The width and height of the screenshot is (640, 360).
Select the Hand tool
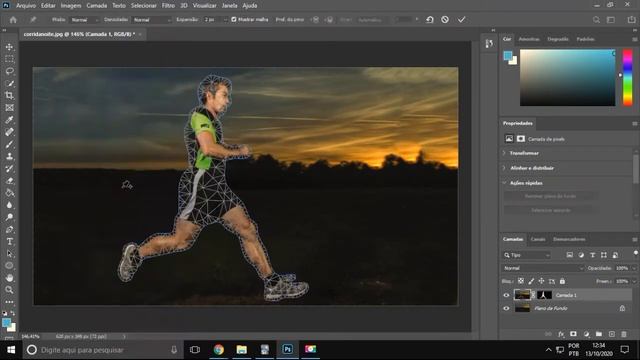9,278
